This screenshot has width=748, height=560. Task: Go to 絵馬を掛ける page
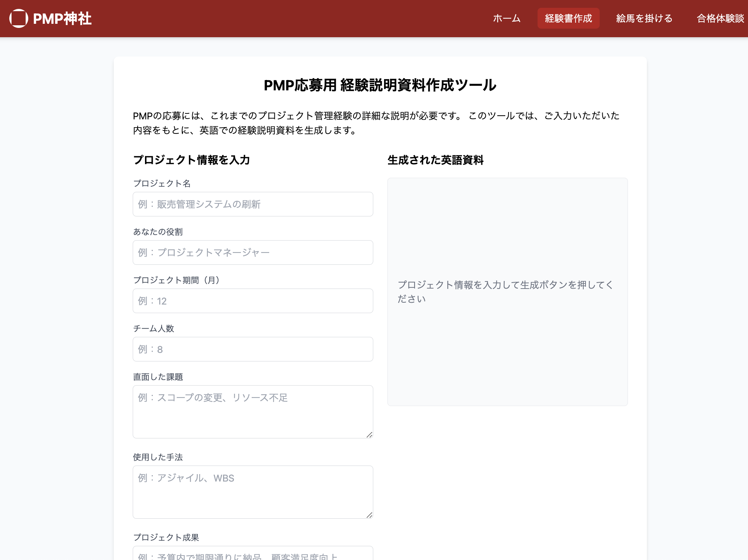pyautogui.click(x=644, y=18)
